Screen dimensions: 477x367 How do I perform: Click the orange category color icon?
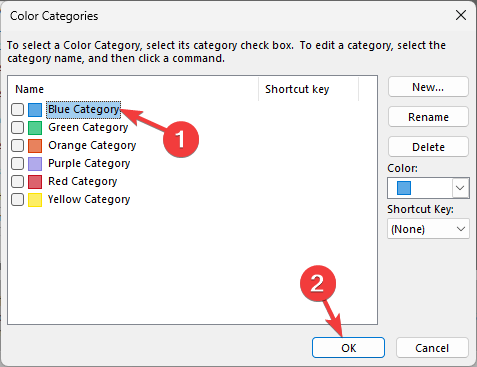click(x=35, y=146)
